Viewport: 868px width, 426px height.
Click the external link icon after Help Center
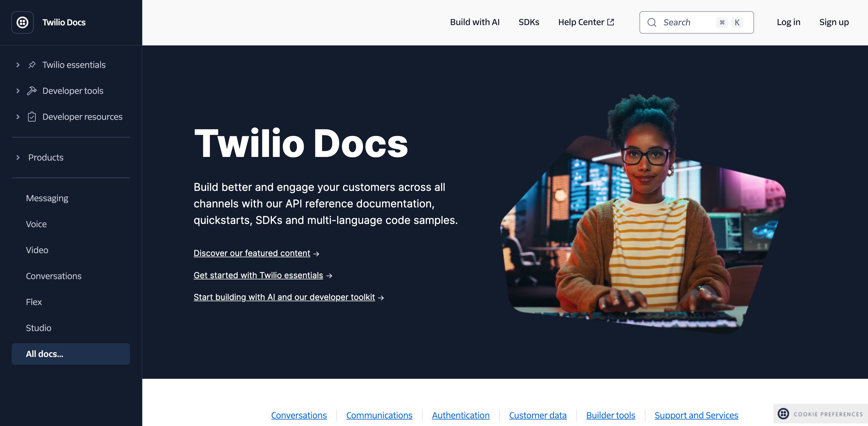pos(611,22)
